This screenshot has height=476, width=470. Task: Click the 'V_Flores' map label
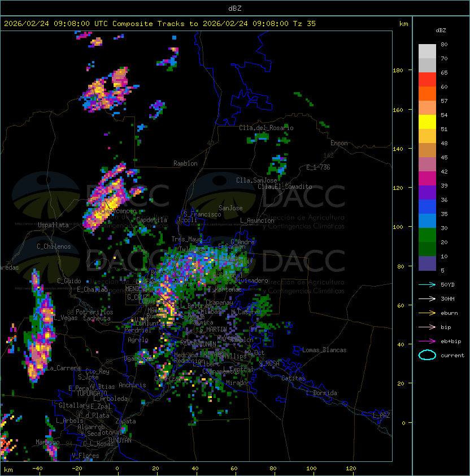pos(85,456)
